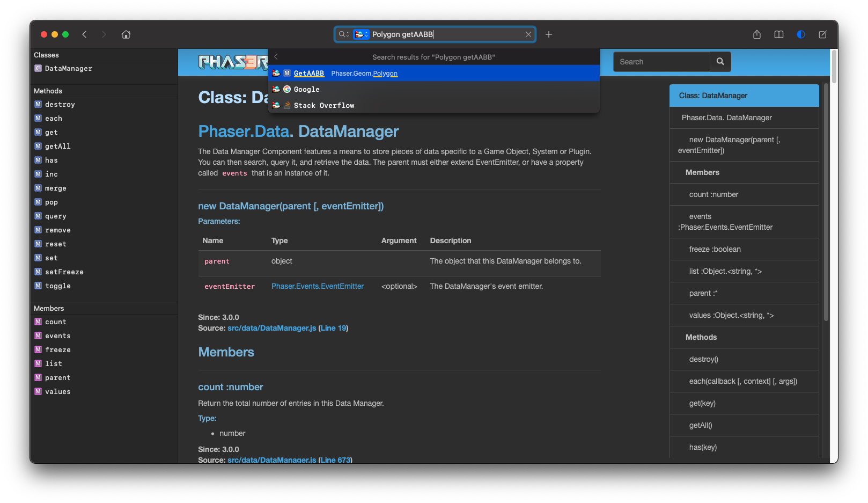Click the Phaser.Events.EventEmitter type link

(317, 286)
